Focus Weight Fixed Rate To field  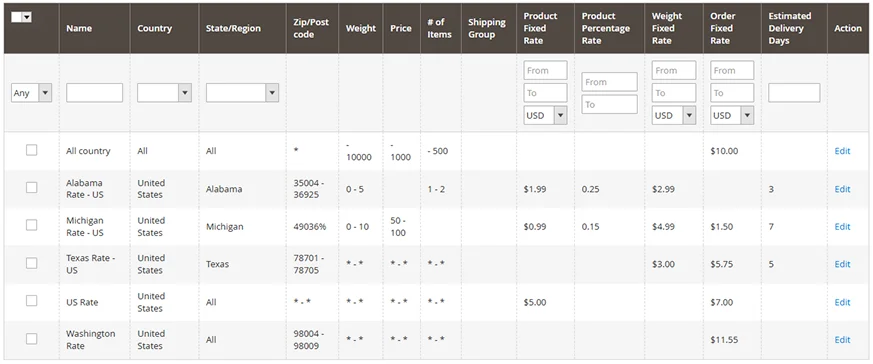click(674, 93)
